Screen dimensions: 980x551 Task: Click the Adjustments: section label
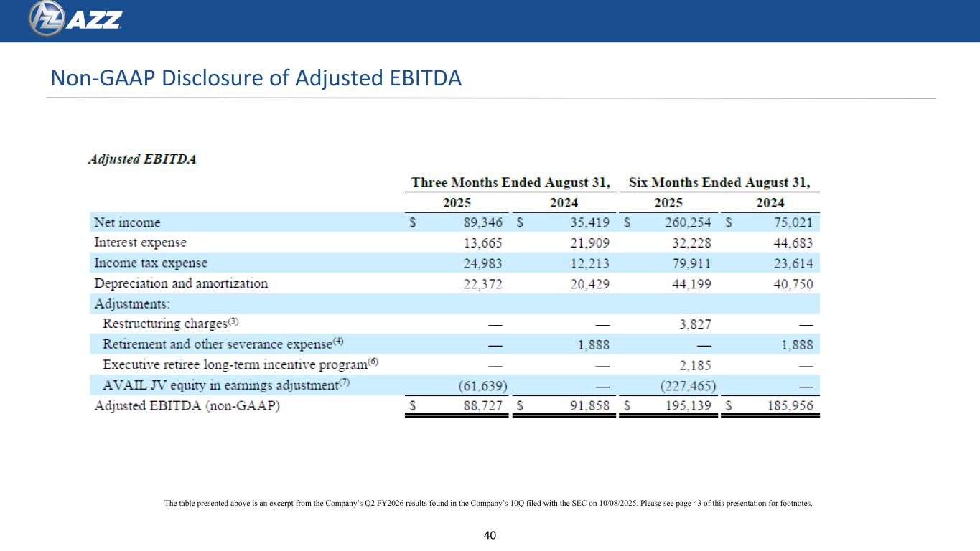pyautogui.click(x=132, y=303)
